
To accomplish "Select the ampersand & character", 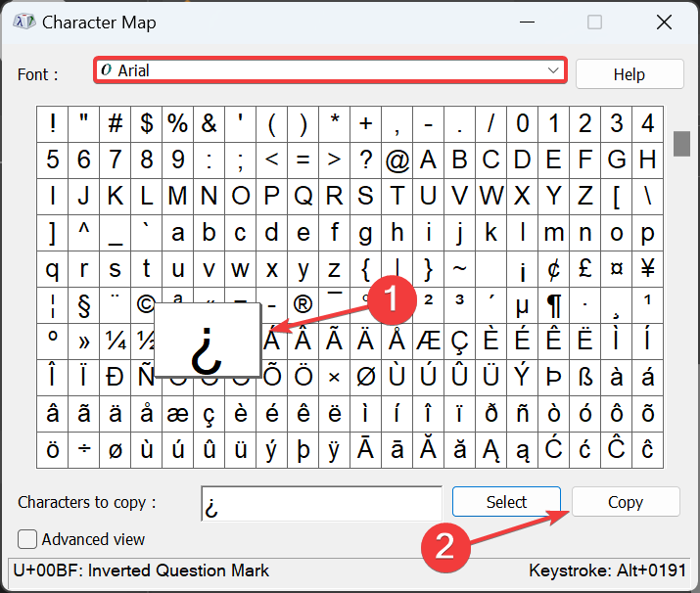I will (209, 124).
